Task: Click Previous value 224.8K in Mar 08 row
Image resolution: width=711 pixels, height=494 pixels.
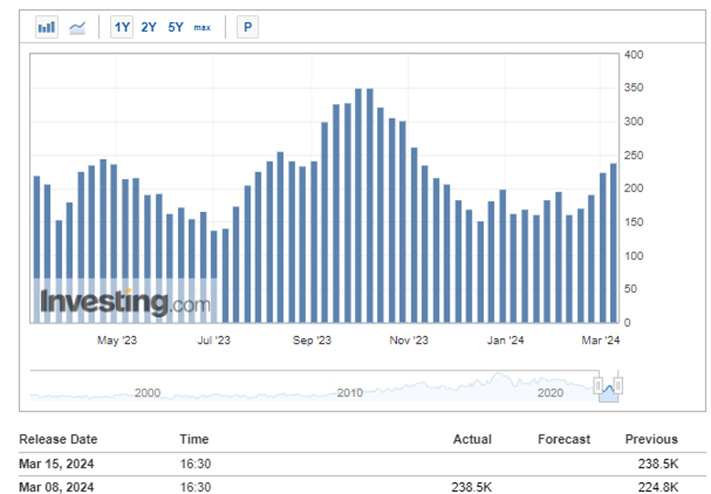Action: pos(658,487)
